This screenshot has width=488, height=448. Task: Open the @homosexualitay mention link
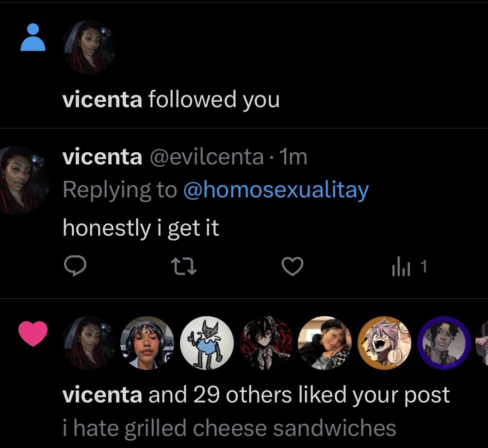click(x=276, y=190)
